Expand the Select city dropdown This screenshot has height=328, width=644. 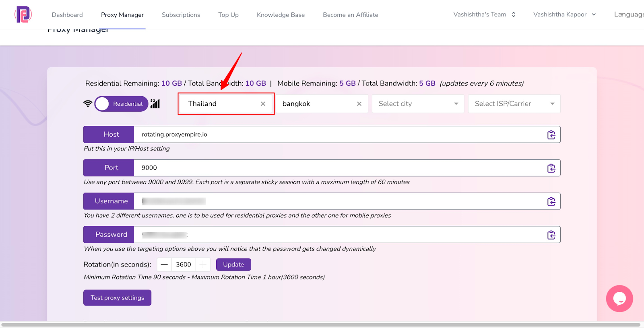[418, 104]
